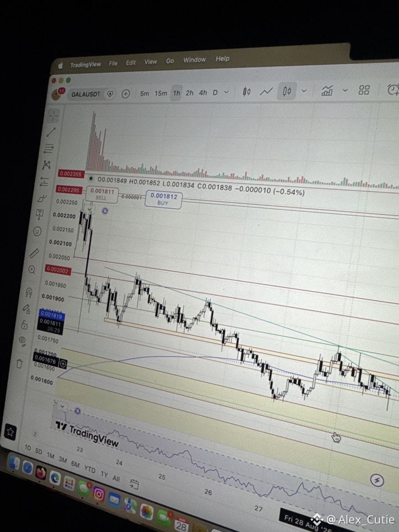Image resolution: width=399 pixels, height=532 pixels.
Task: Click the trash remove drawings icon
Action: pos(19,363)
